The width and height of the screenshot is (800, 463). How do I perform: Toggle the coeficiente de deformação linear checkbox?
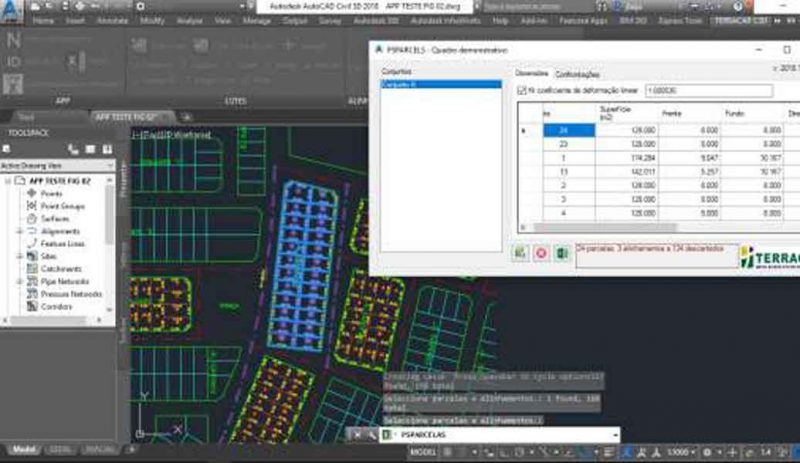(x=521, y=90)
